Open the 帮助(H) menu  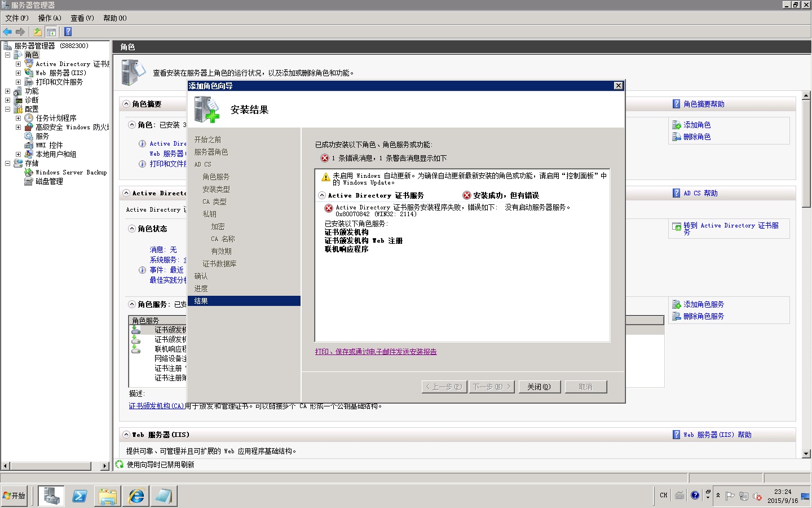pos(115,18)
